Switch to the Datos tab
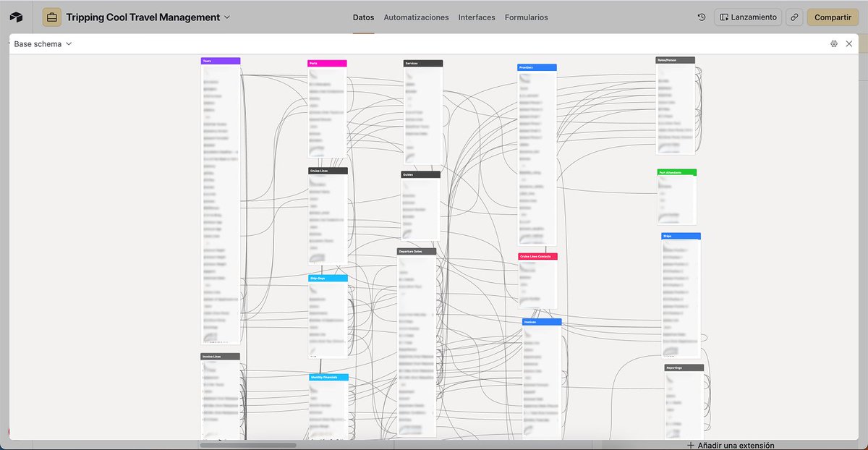 point(363,17)
